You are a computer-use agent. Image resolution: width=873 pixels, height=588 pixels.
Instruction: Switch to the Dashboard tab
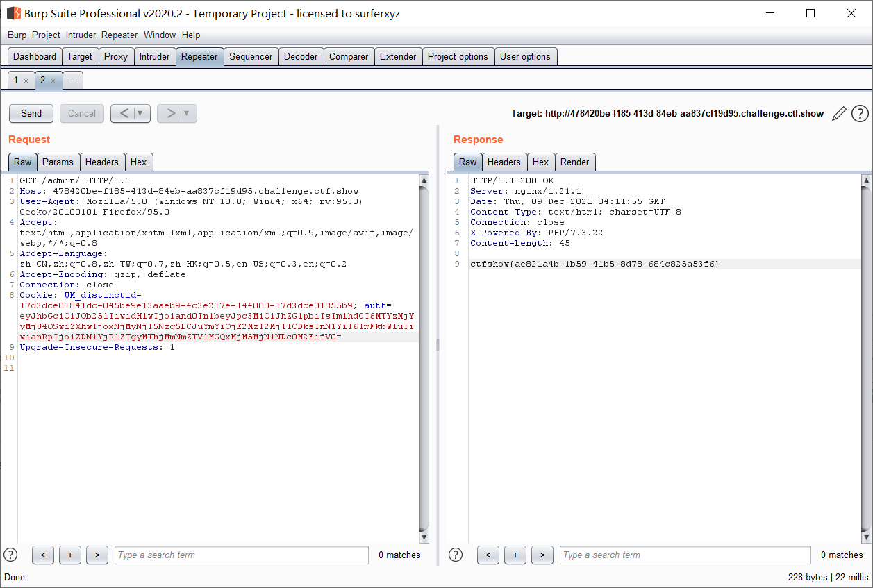click(x=35, y=57)
